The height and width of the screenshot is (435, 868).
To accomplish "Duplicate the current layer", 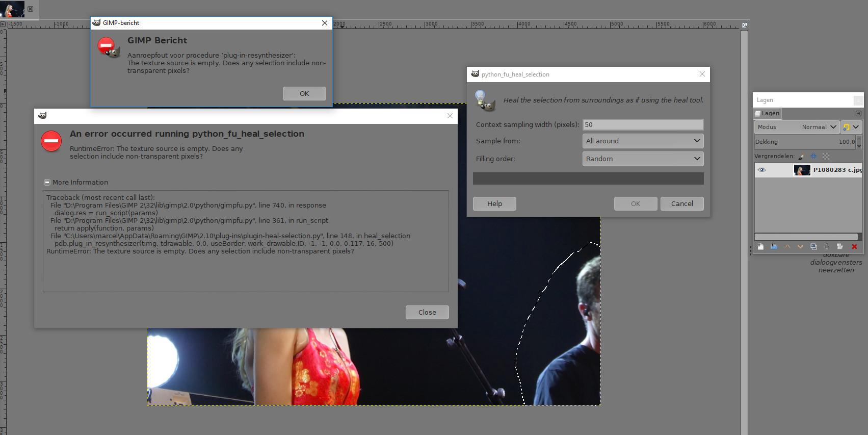I will click(x=813, y=247).
